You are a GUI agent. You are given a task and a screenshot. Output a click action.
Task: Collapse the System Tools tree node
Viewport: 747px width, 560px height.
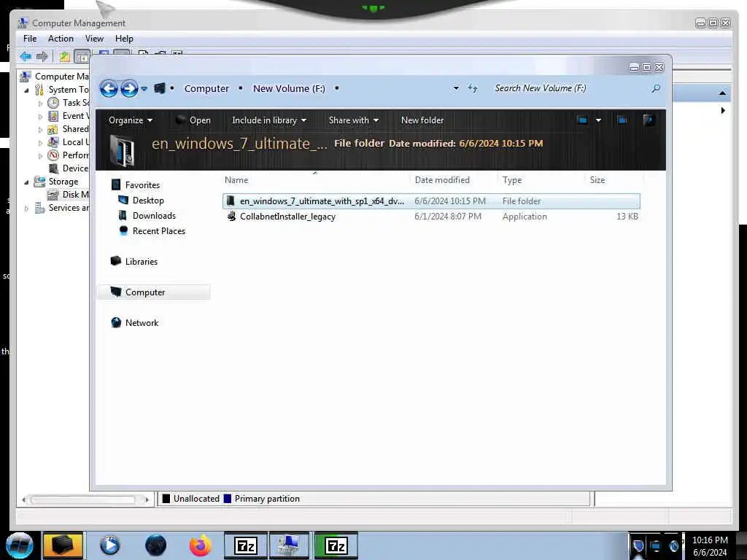[26, 90]
